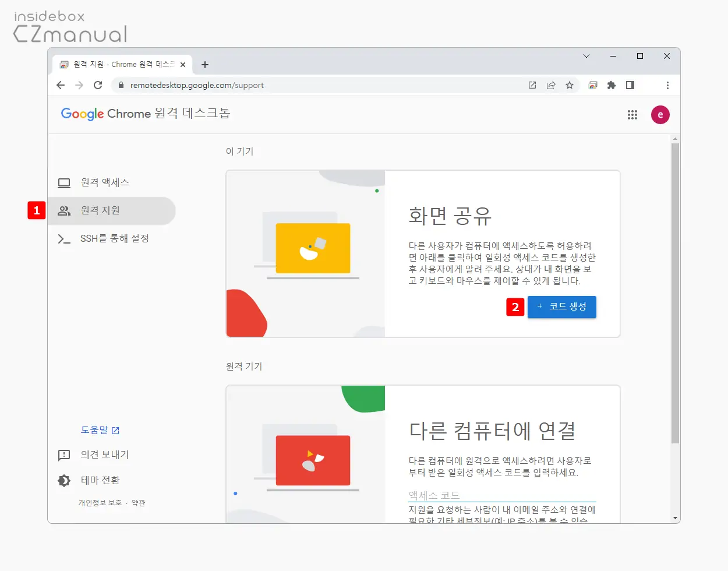Toggle the browser side panel icon
728x571 pixels.
coord(630,85)
